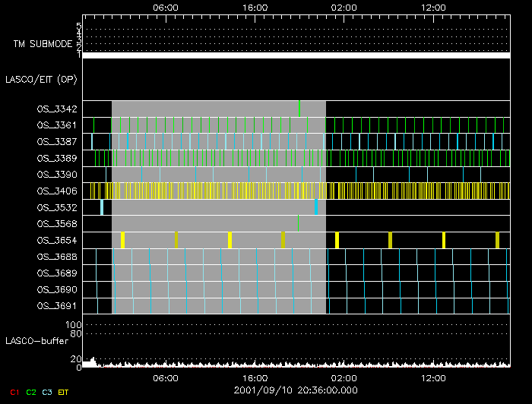Select the green C2 legend entry
This screenshot has width=532, height=404.
coord(31,391)
